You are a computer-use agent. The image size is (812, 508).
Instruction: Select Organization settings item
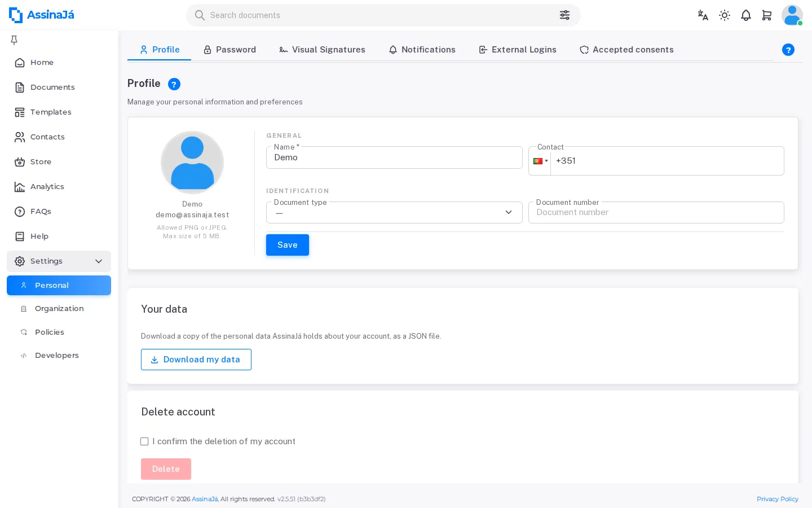(59, 309)
